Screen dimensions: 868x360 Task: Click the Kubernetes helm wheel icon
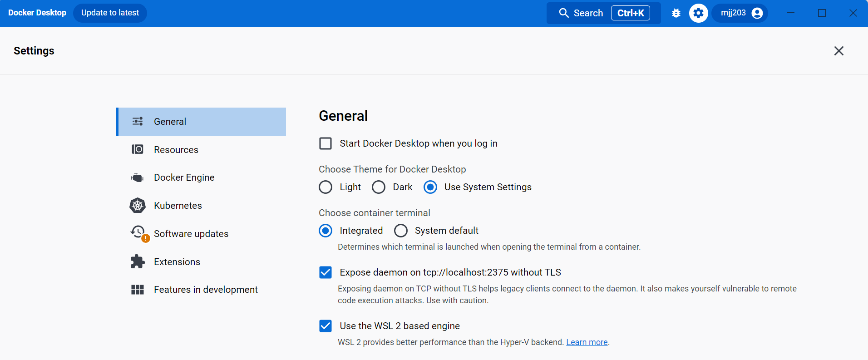pos(138,206)
